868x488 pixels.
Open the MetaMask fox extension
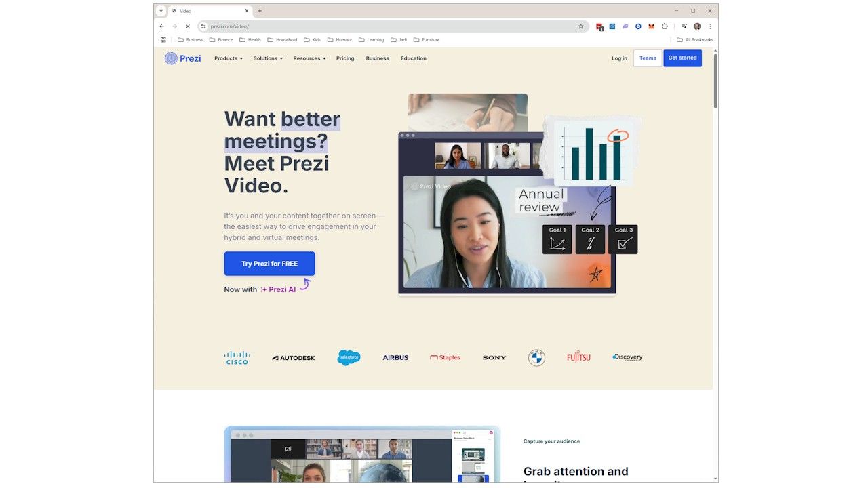tap(651, 26)
